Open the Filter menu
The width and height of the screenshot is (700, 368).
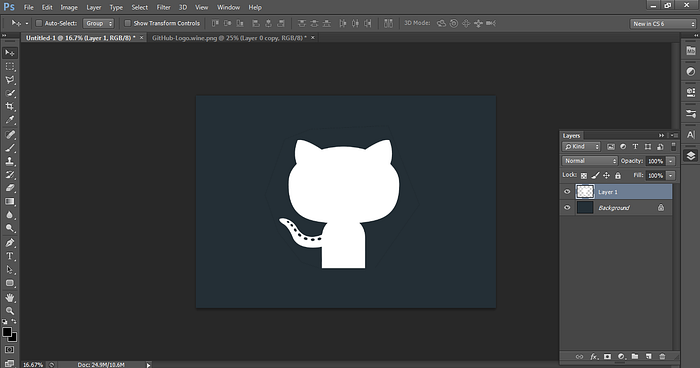163,7
